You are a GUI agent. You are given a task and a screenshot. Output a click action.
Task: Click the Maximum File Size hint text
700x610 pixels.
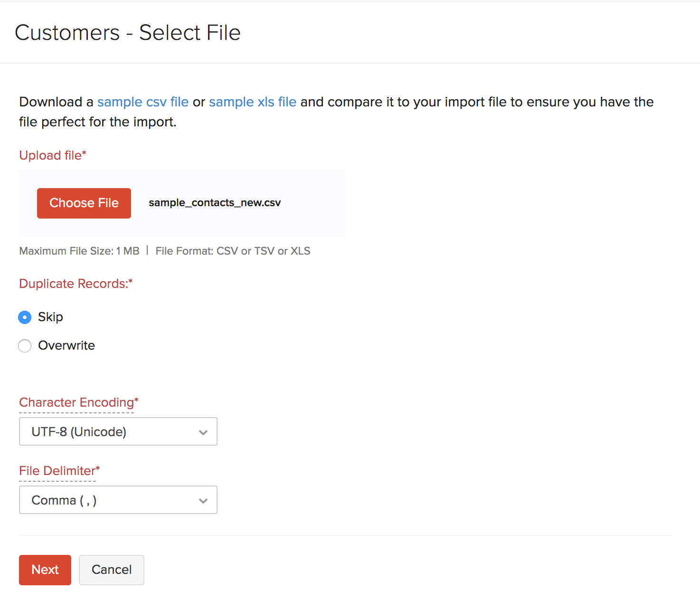pos(79,251)
